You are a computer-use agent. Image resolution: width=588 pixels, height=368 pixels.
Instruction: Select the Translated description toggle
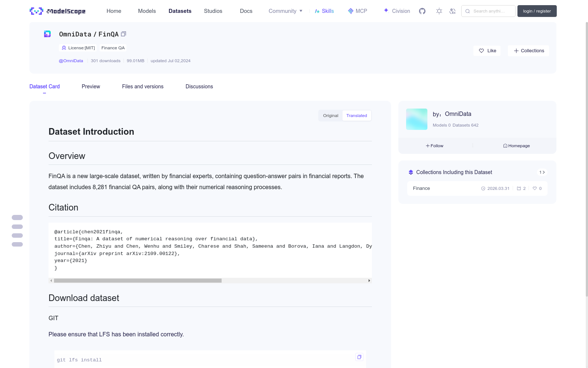(x=356, y=116)
